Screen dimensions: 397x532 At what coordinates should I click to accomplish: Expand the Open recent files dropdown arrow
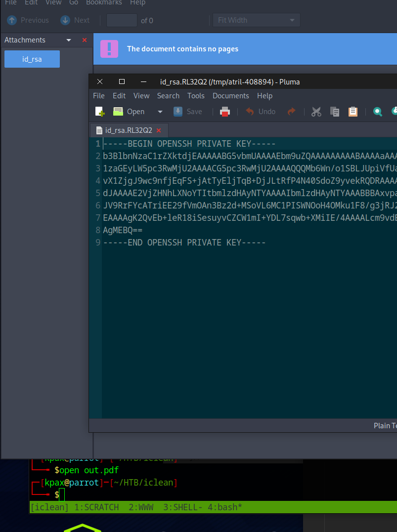point(160,112)
